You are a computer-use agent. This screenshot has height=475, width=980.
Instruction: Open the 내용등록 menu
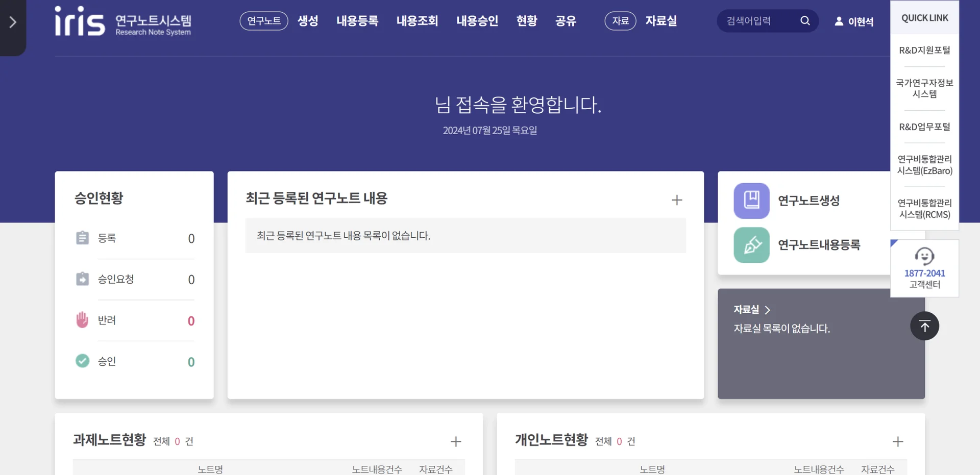357,21
